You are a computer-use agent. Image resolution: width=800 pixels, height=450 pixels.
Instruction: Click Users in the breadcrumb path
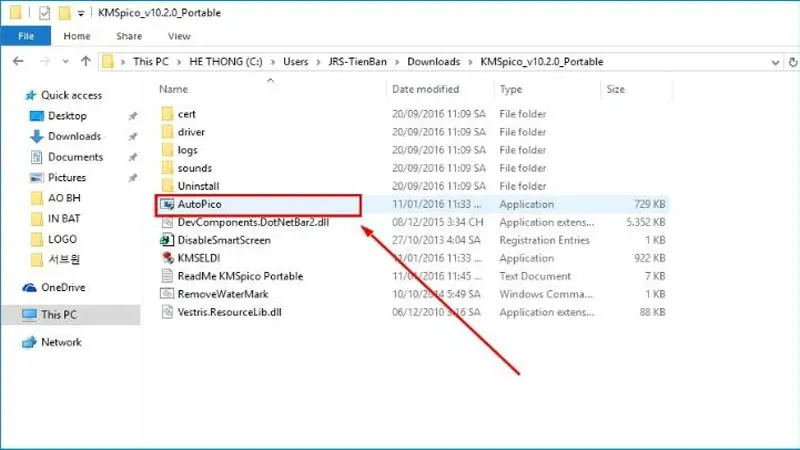pyautogui.click(x=295, y=62)
